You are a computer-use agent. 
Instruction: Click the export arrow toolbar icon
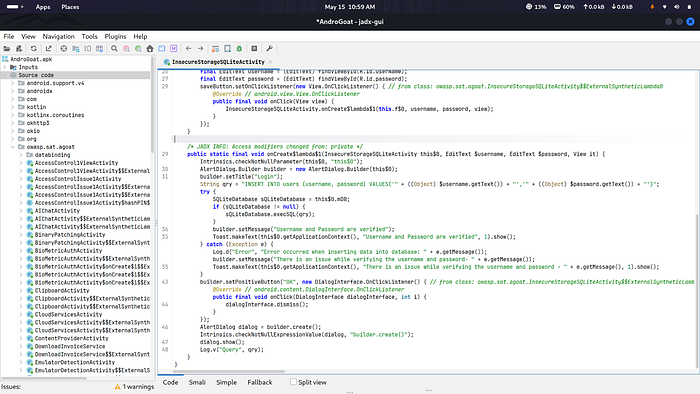coord(48,49)
